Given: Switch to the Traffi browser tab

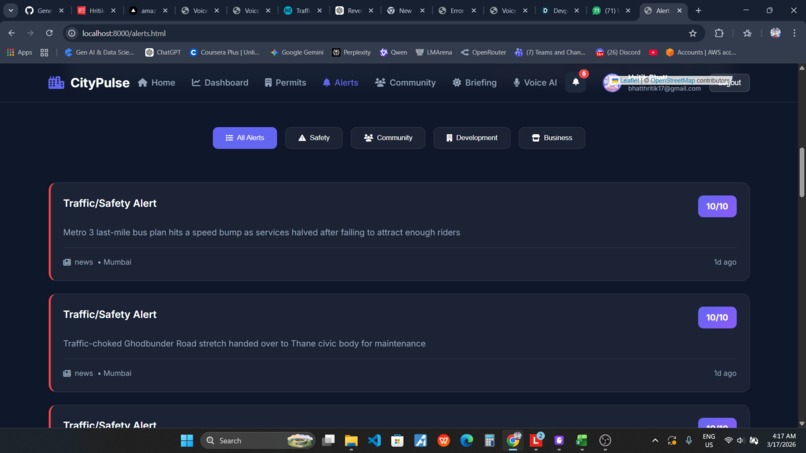Looking at the screenshot, I should 303,10.
